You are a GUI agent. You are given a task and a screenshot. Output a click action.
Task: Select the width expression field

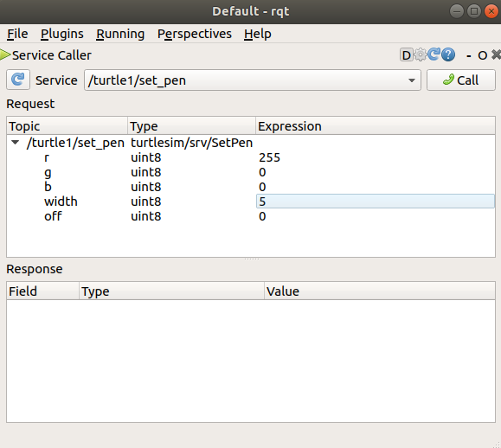376,202
